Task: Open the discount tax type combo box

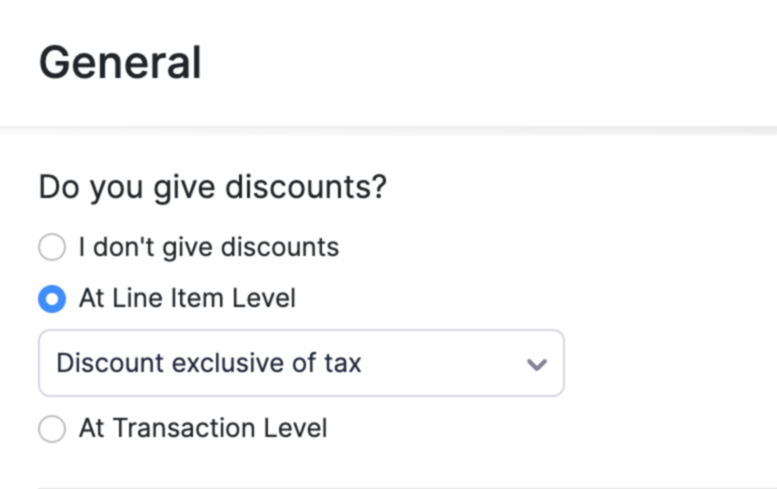Action: [x=300, y=363]
